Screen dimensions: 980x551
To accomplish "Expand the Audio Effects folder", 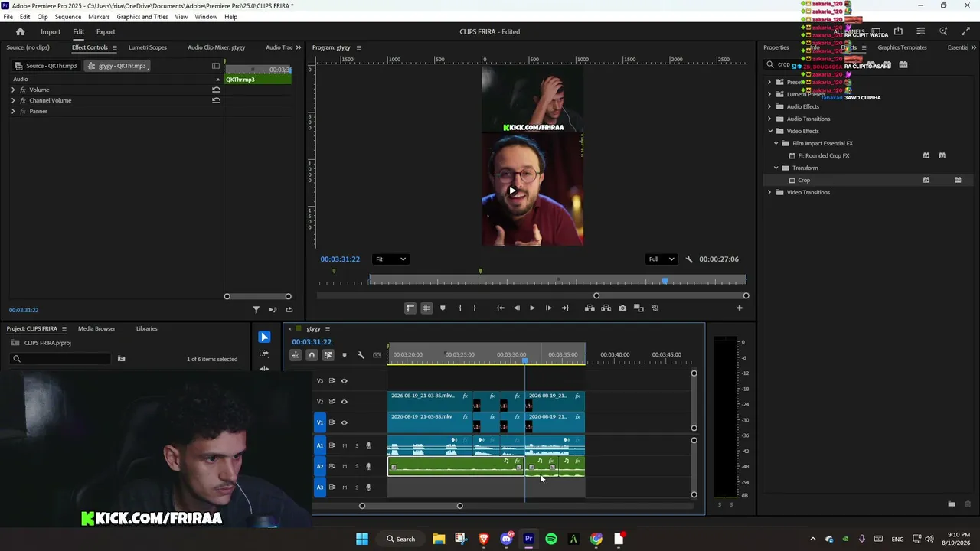I will point(769,106).
